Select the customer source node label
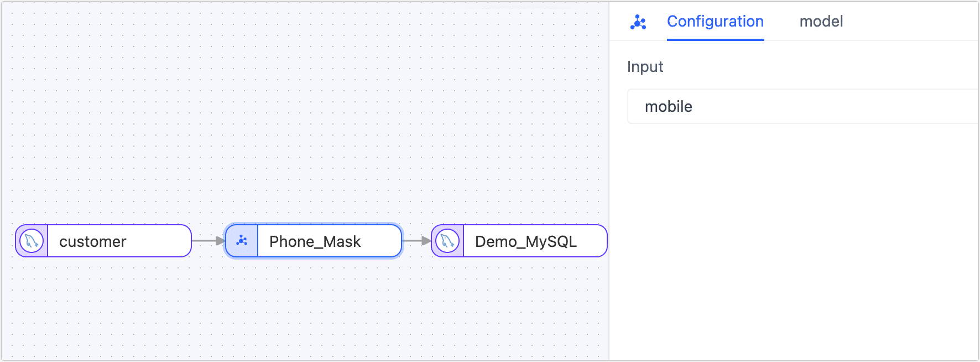The width and height of the screenshot is (980, 362). pyautogui.click(x=93, y=242)
